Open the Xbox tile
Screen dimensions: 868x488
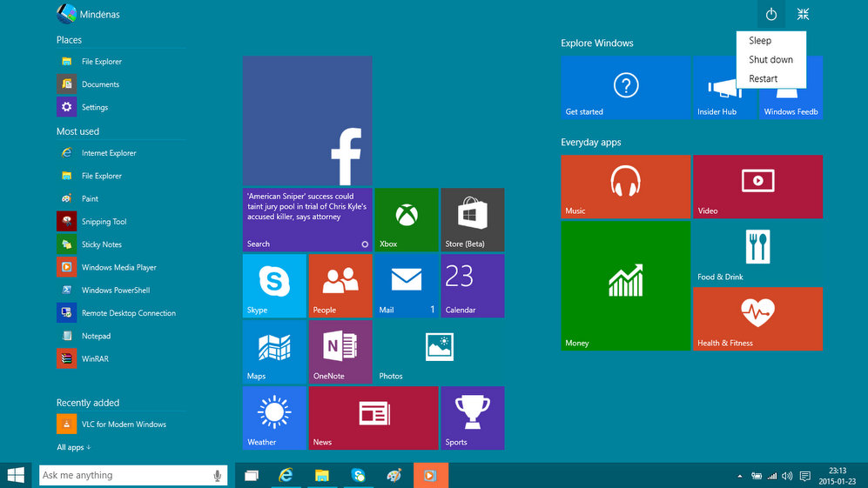click(x=406, y=219)
